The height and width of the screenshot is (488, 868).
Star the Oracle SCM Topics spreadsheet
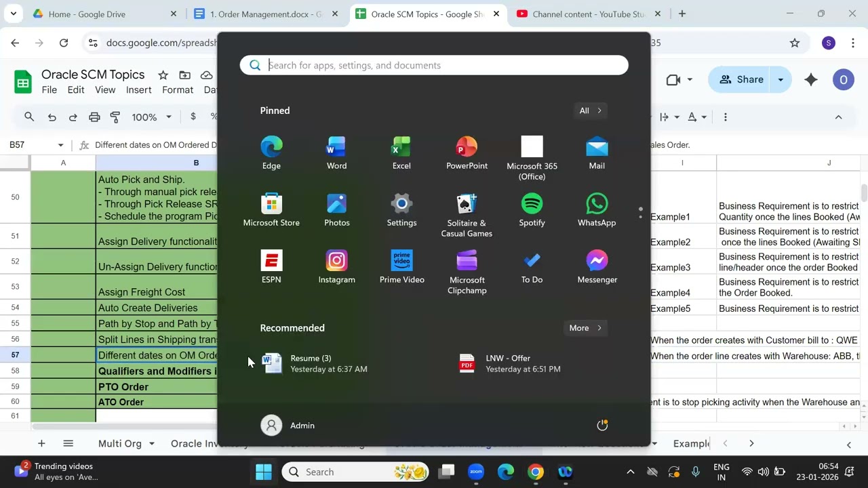(163, 75)
